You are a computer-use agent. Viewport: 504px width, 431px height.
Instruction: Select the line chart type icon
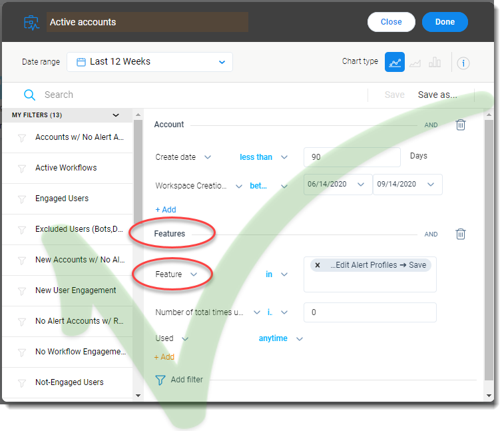click(x=394, y=62)
